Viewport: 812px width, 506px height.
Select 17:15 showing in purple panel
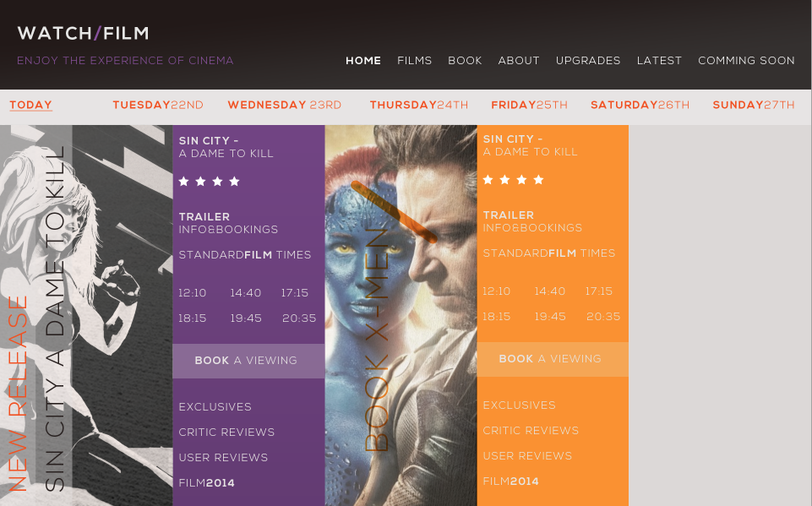295,293
